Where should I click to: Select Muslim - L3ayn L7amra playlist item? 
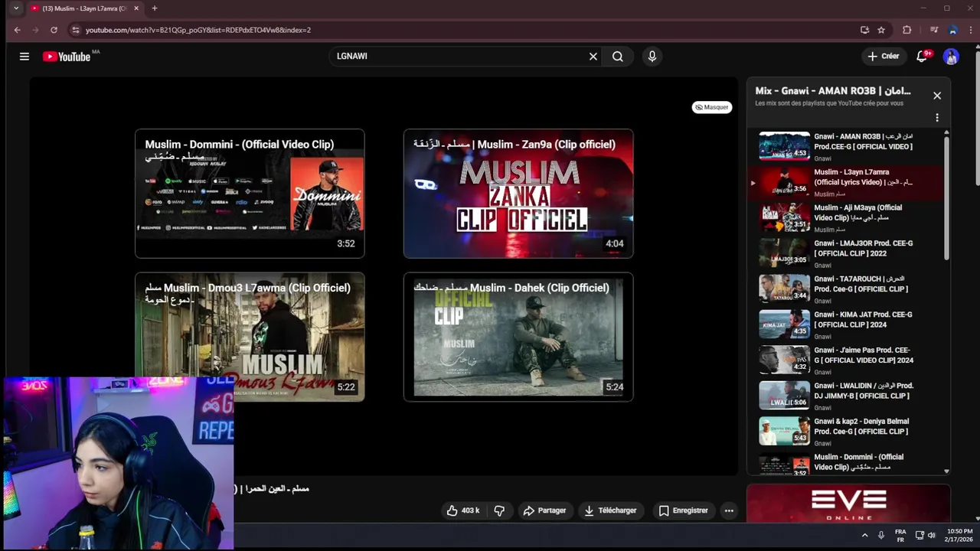click(845, 182)
